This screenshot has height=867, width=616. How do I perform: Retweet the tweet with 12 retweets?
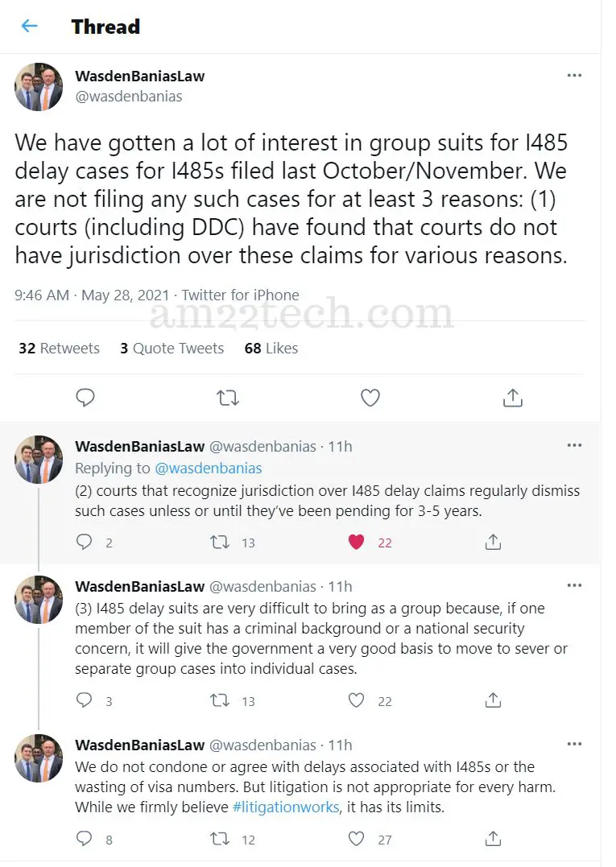[x=220, y=839]
